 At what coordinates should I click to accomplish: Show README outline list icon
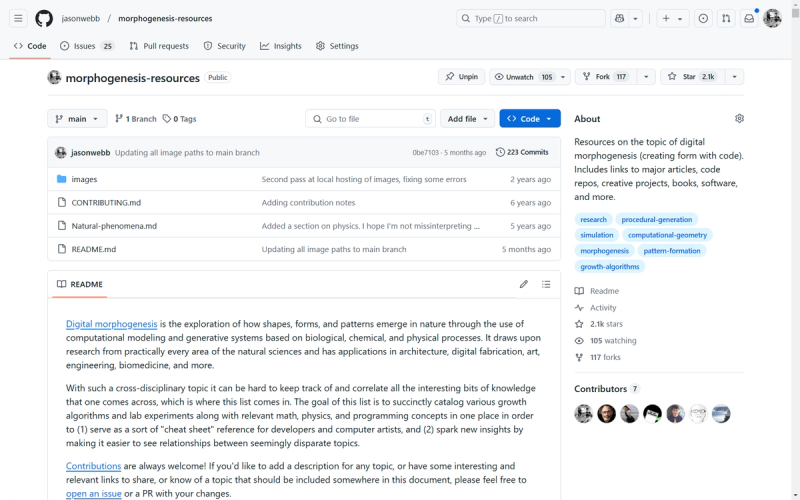tap(546, 284)
